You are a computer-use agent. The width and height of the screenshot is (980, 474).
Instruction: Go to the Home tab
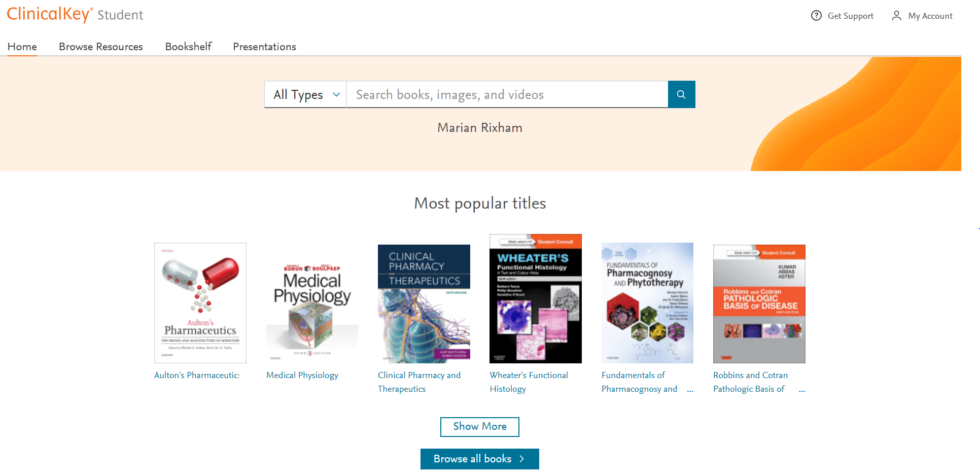[x=22, y=47]
